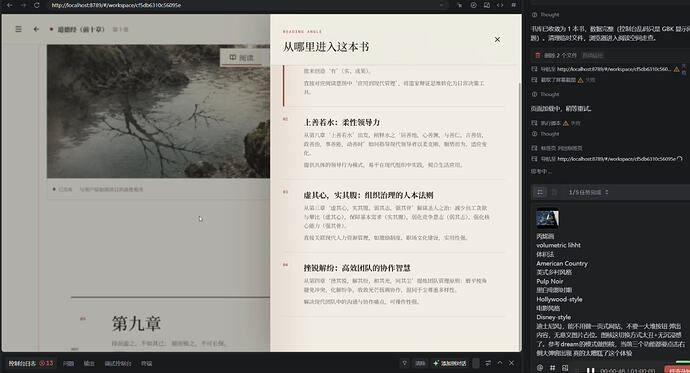Click the circular icon in the preview toolbar
Image resolution: width=690 pixels, height=373 pixels.
coord(473,5)
